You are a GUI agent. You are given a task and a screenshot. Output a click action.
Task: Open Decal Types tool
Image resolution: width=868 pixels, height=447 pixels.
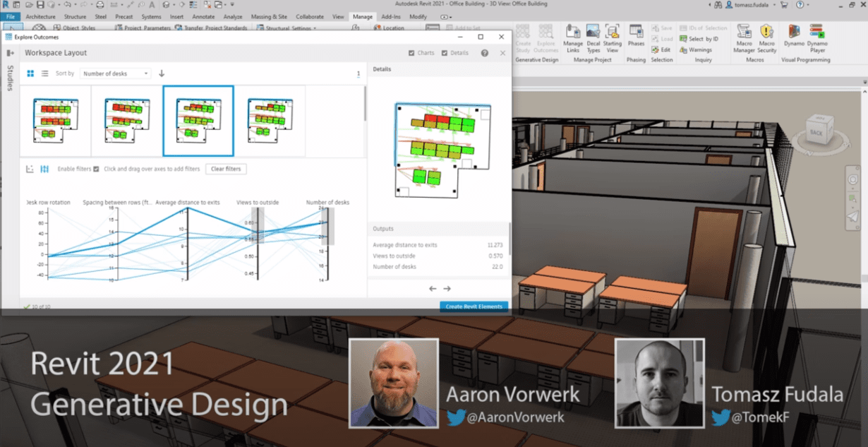coord(593,38)
